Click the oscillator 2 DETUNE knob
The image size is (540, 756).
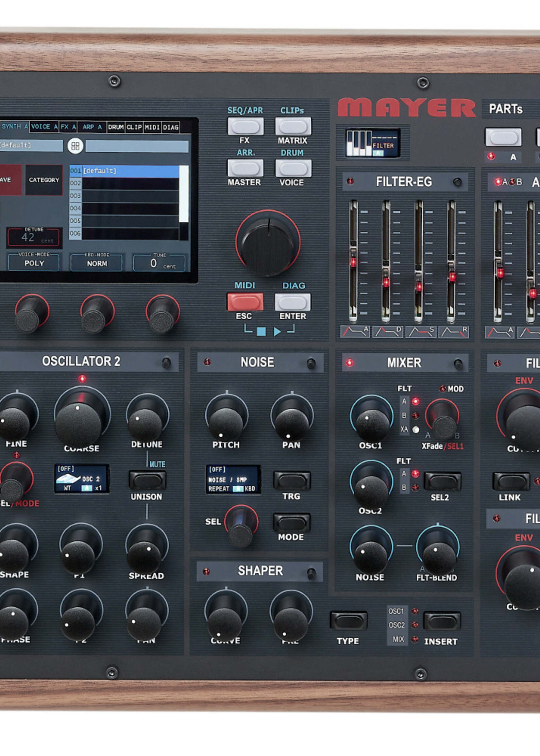point(147,418)
